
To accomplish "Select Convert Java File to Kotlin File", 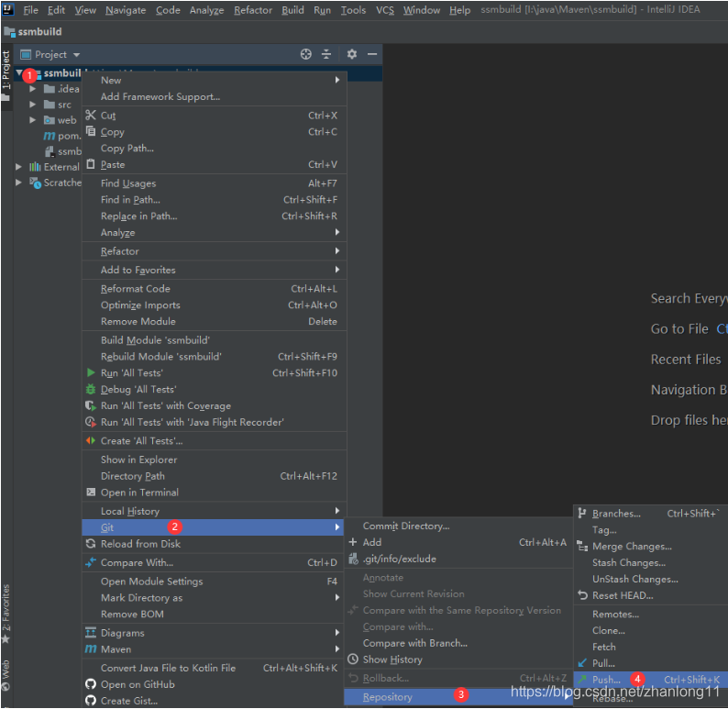I will coord(213,668).
